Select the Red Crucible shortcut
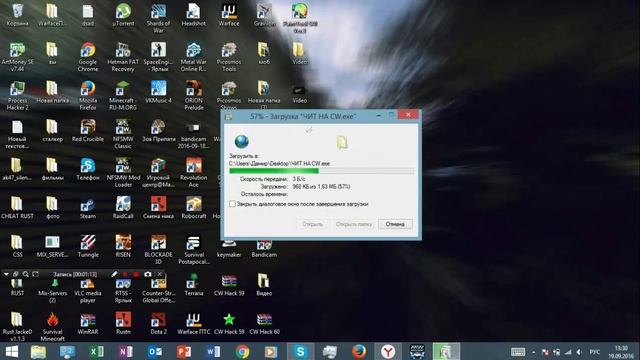640x360 pixels. tap(88, 131)
